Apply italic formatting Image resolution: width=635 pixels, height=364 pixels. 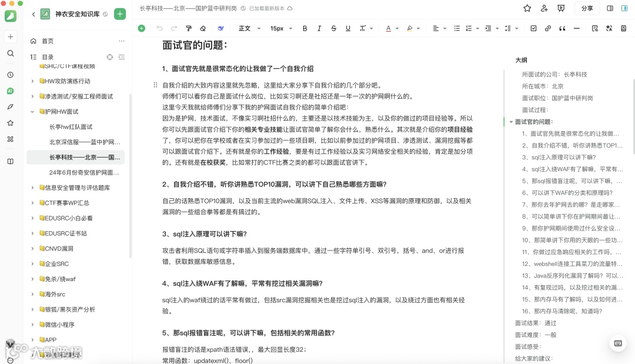[319, 28]
